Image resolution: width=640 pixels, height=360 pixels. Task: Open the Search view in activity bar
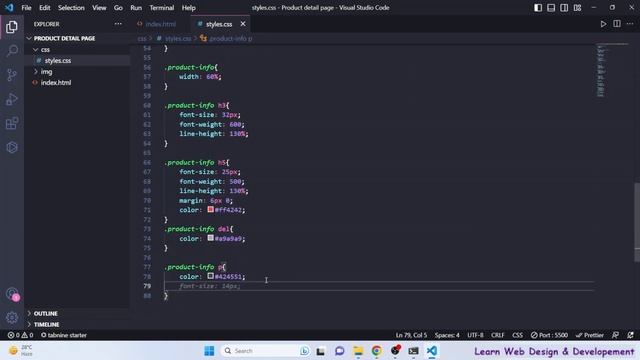click(12, 51)
